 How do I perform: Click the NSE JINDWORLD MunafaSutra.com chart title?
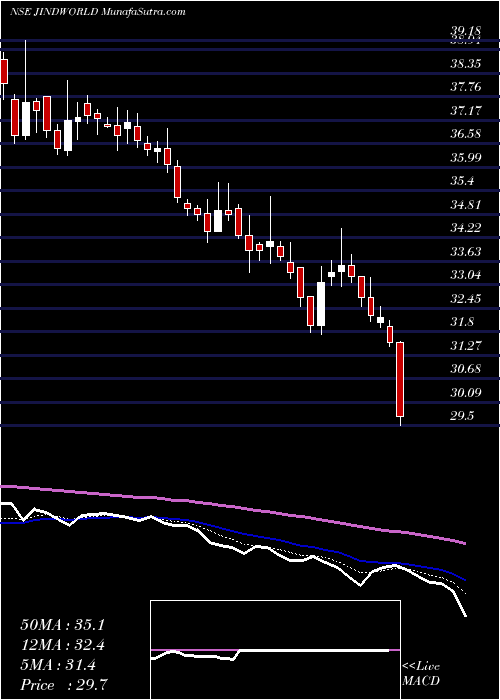(97, 12)
